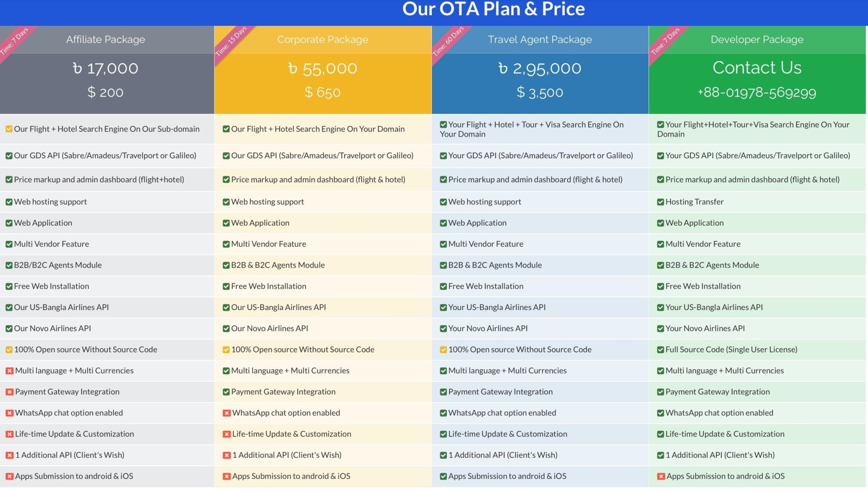Click green check beside Affiliate Web hosting support
The height and width of the screenshot is (492, 868).
tap(9, 202)
